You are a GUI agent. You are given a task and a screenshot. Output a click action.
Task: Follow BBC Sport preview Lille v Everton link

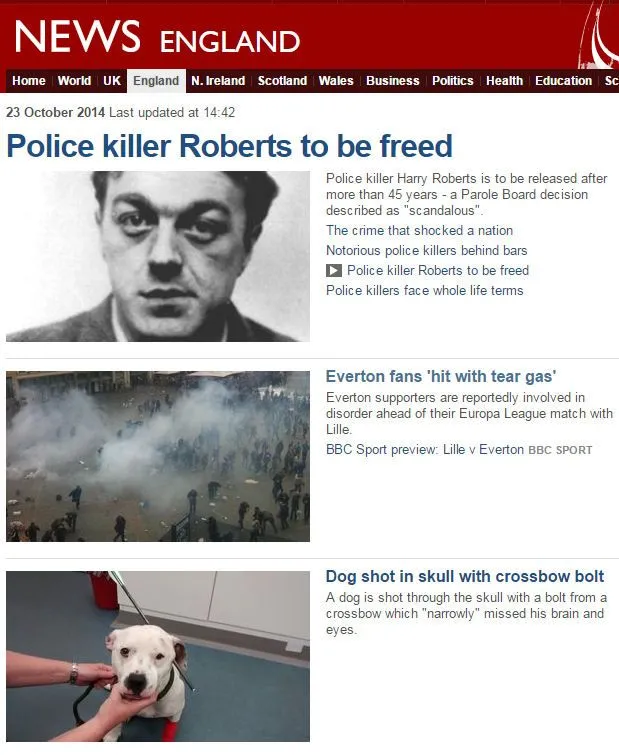tap(425, 450)
